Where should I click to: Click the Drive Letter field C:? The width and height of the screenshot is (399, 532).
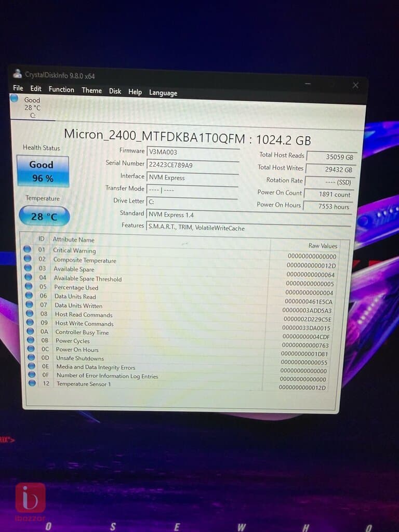(x=192, y=202)
